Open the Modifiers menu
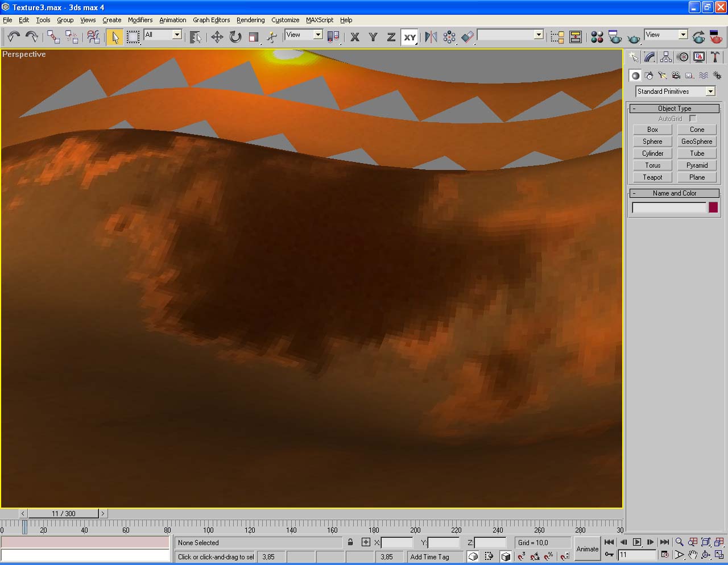 [140, 20]
